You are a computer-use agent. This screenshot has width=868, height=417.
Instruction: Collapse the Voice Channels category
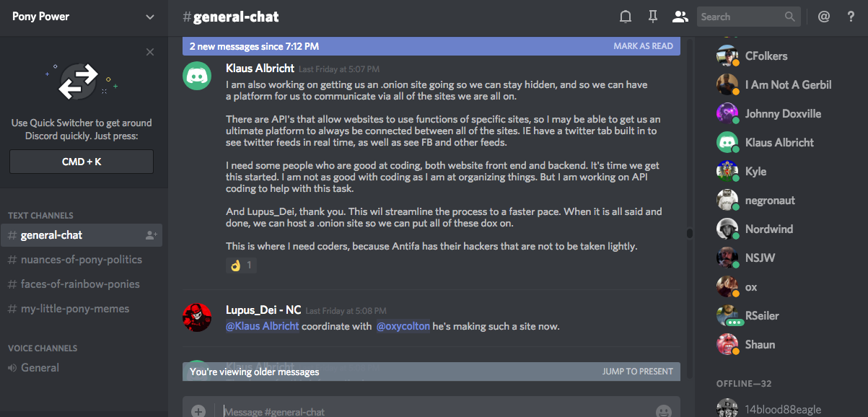43,348
